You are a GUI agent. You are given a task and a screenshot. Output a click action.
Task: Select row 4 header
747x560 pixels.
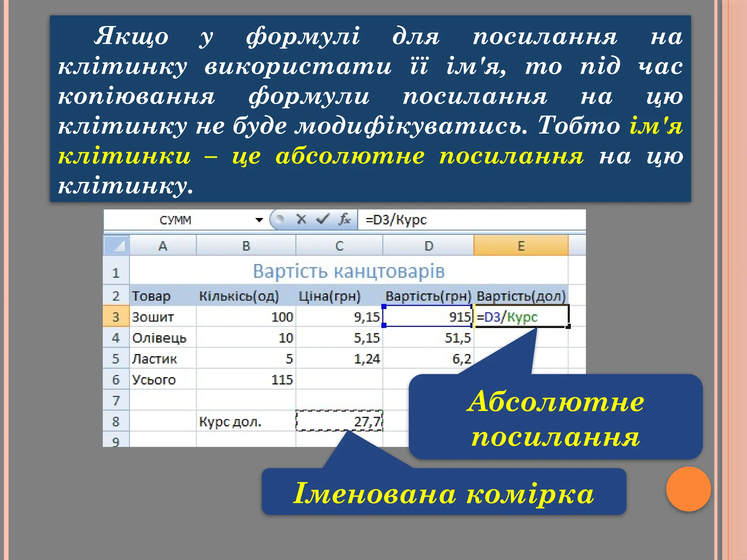[116, 337]
